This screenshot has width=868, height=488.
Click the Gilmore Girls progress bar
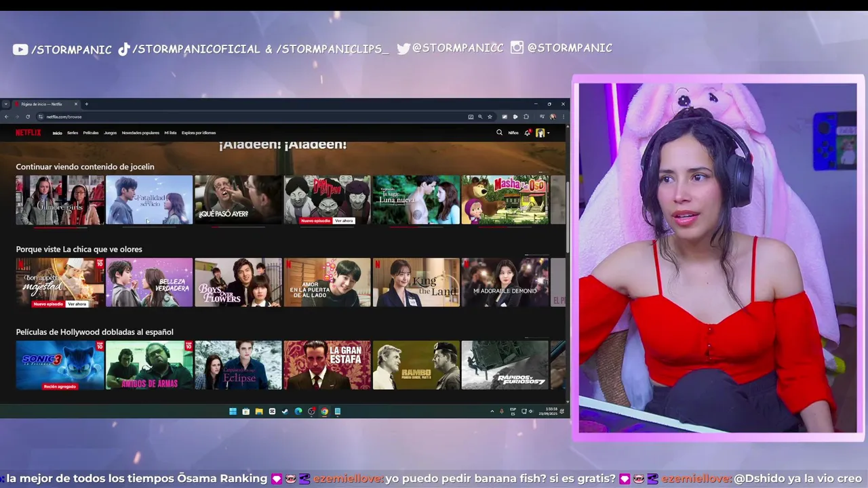[x=60, y=228]
